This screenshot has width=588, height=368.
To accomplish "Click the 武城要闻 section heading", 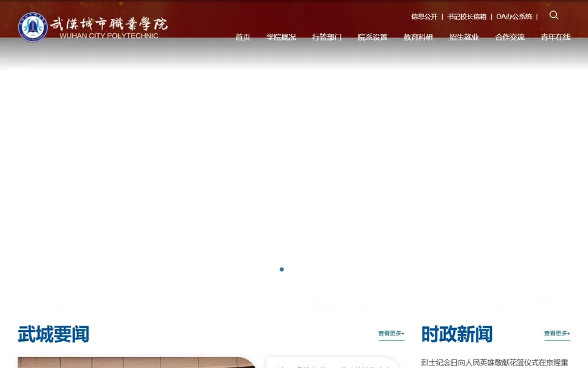I will [x=54, y=334].
